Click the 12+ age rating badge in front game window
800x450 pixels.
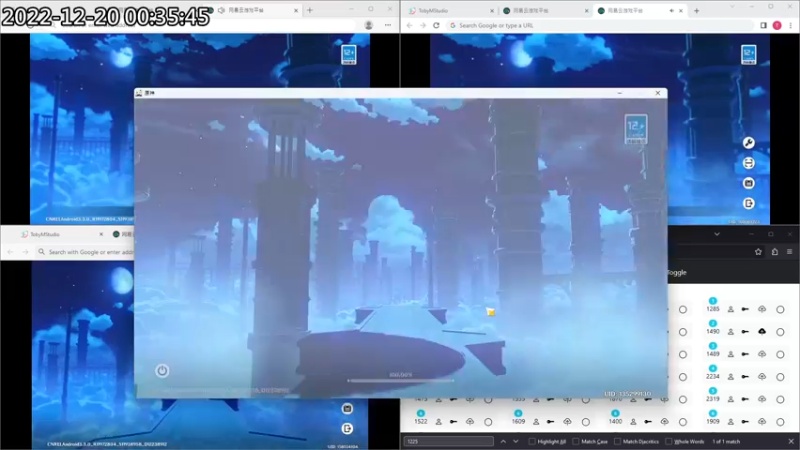tap(636, 129)
